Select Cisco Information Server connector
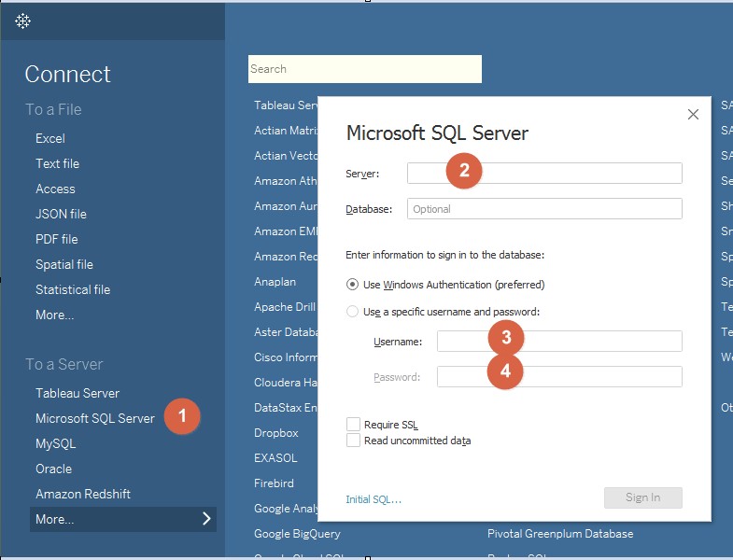The width and height of the screenshot is (733, 560). click(x=286, y=357)
